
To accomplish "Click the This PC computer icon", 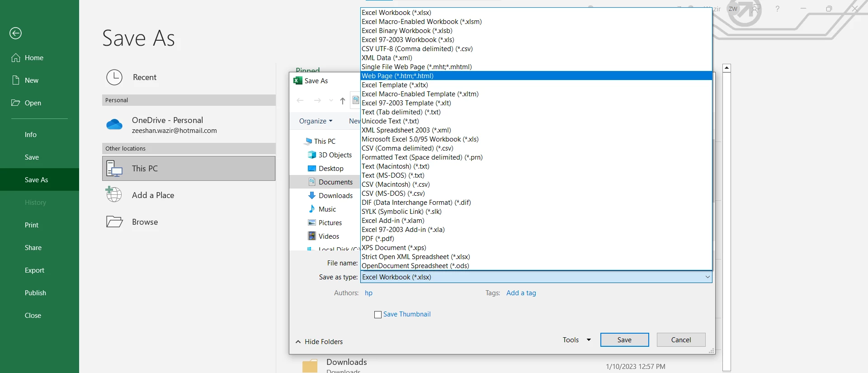I will (x=114, y=169).
